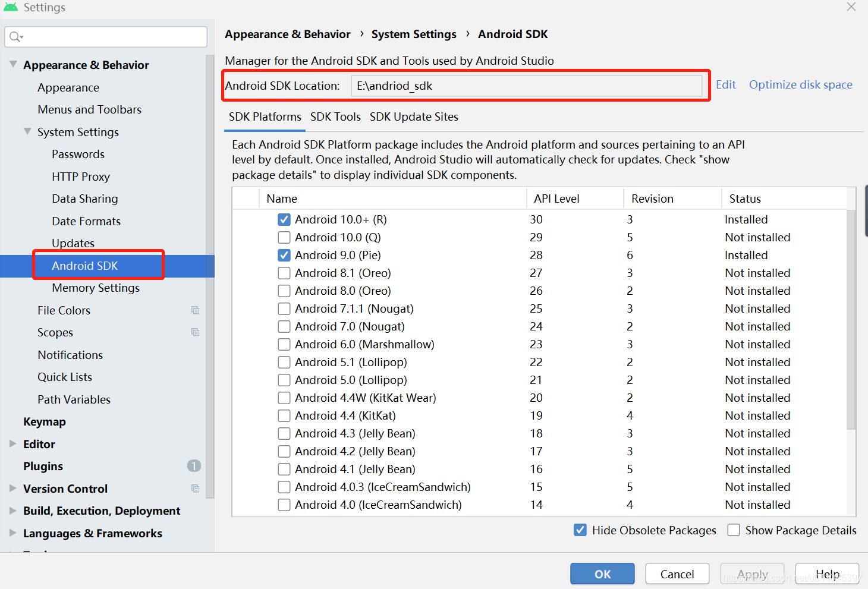Confirm settings with the OK button

[602, 574]
